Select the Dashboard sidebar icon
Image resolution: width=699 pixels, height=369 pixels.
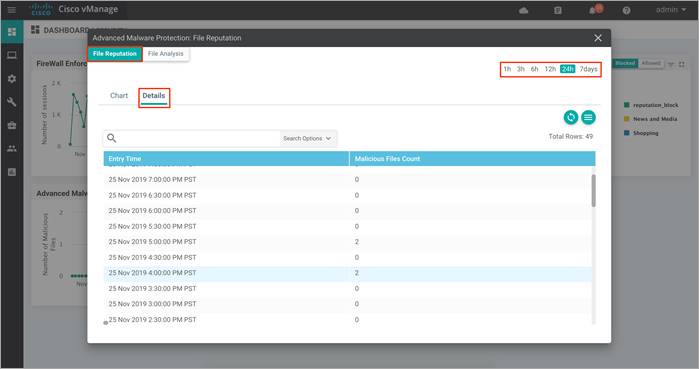[x=12, y=32]
